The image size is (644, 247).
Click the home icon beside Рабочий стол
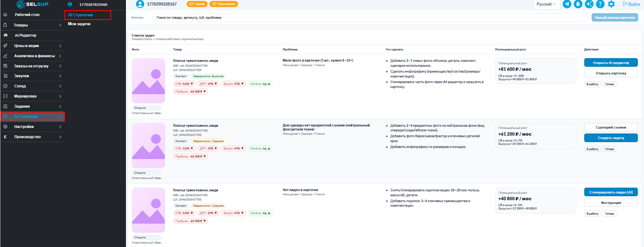point(5,15)
